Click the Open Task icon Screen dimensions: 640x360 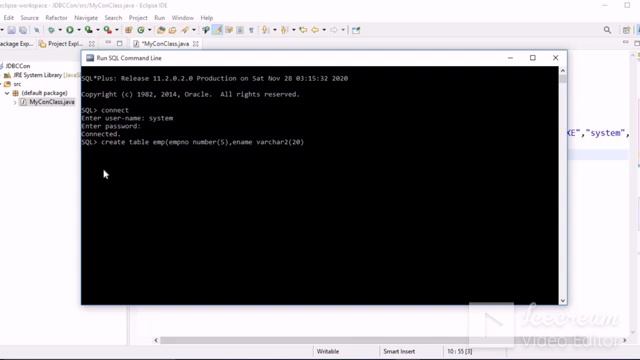pos(172,30)
